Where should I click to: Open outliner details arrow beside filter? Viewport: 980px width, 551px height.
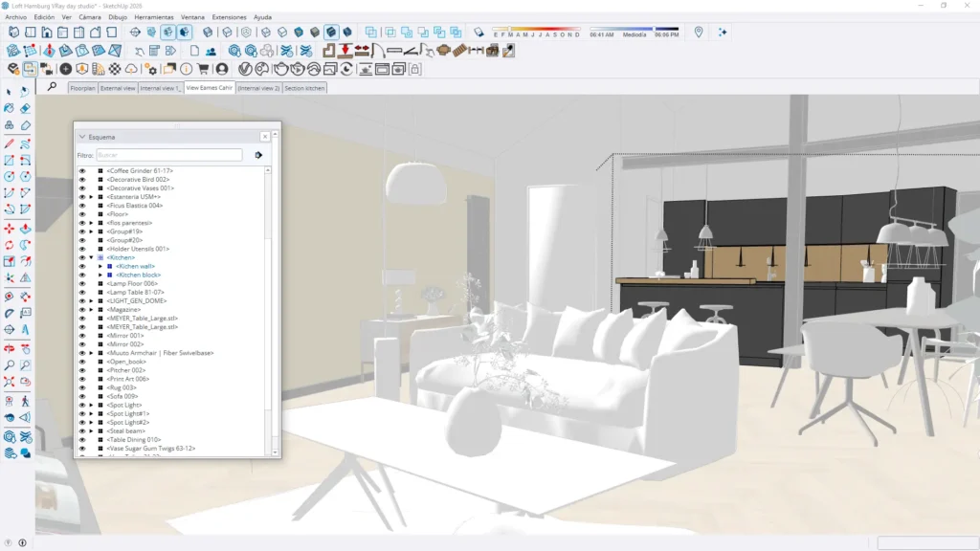(x=258, y=155)
